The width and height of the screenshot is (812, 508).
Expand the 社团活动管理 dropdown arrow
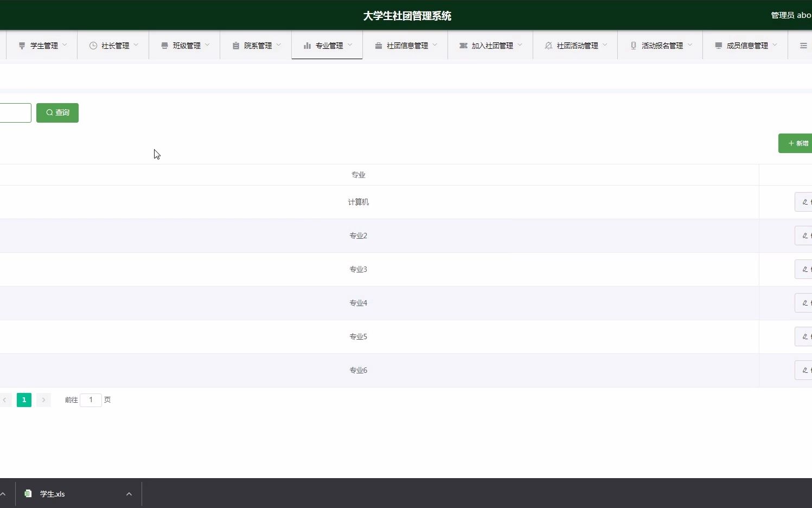(605, 45)
